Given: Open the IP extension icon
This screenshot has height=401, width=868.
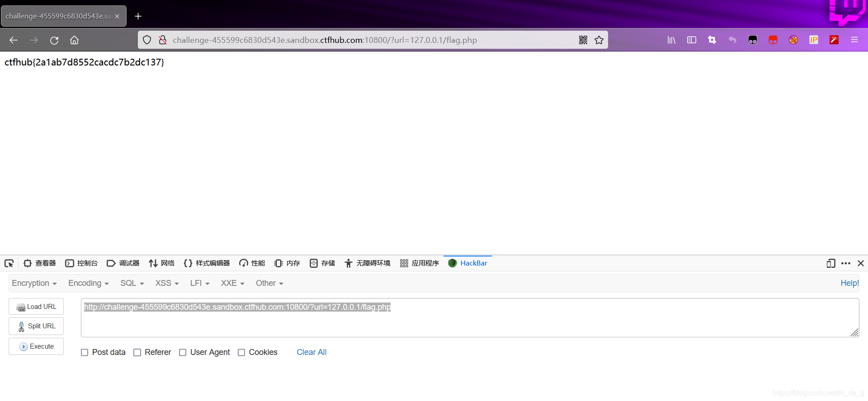Looking at the screenshot, I should [x=814, y=40].
